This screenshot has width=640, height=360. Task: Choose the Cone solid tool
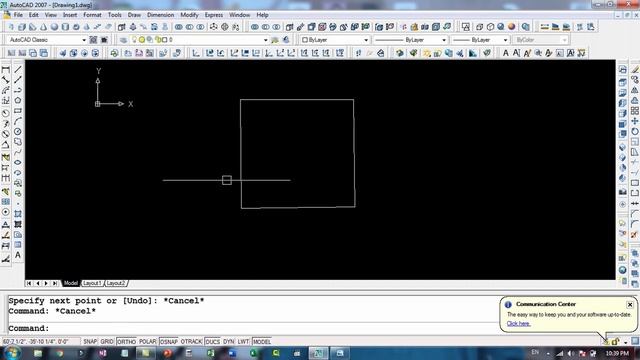click(43, 27)
